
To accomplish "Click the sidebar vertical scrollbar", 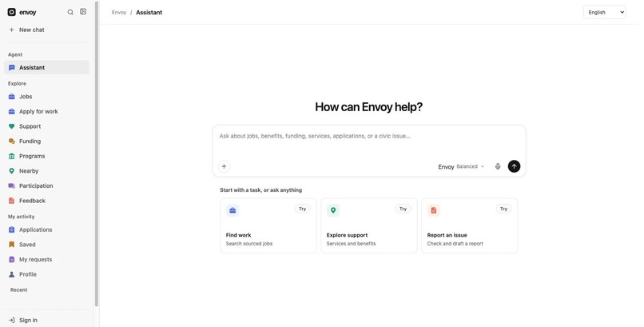I will [97, 154].
